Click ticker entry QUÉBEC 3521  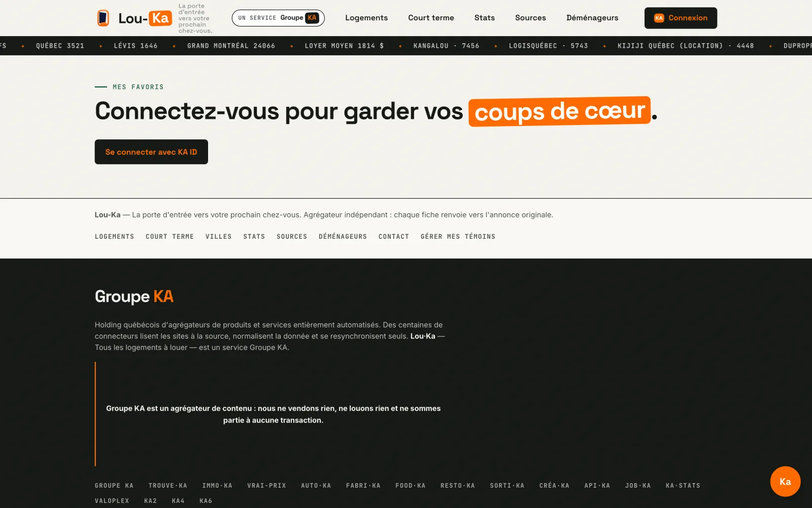coord(60,46)
